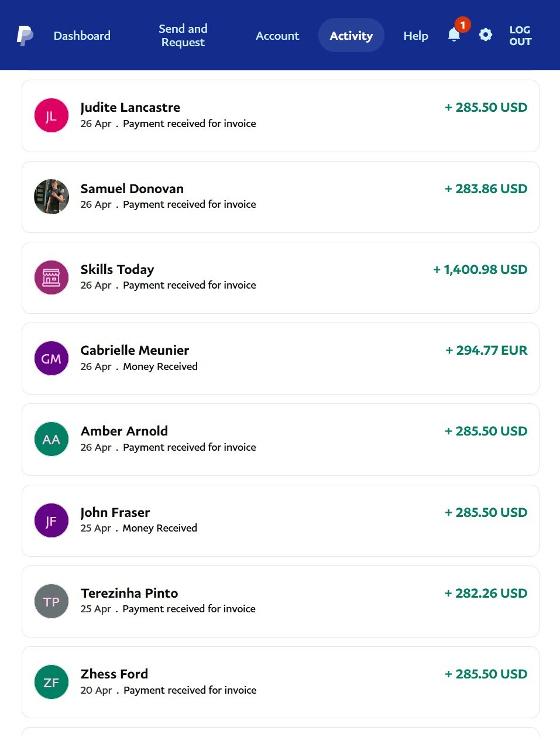Viewport: 560px width, 737px height.
Task: Open Gabrielle Meunier's 294.77 EUR transaction
Action: (280, 358)
